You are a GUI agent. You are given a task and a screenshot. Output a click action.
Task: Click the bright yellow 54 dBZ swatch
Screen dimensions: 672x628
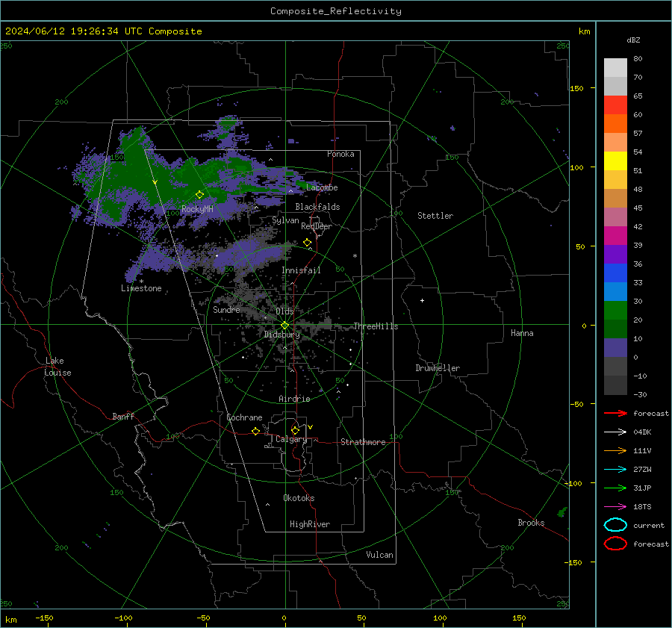pyautogui.click(x=615, y=161)
